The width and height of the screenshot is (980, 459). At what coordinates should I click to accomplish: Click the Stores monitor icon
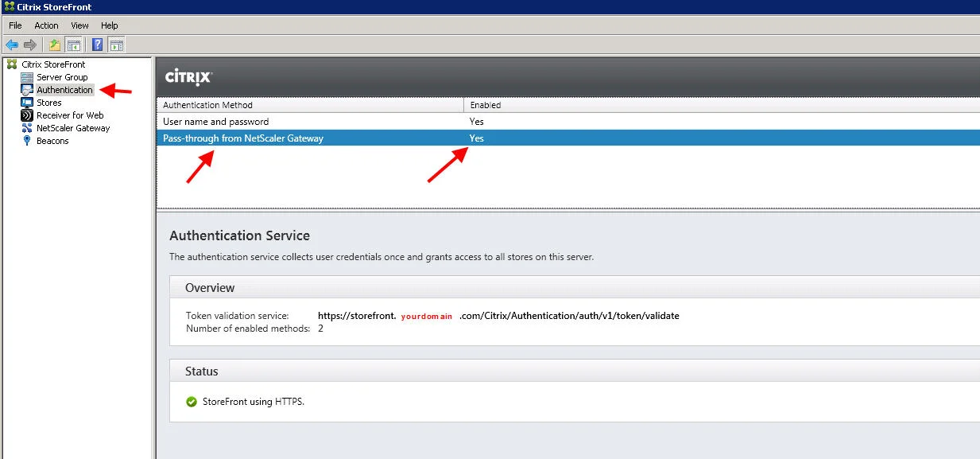tap(27, 103)
